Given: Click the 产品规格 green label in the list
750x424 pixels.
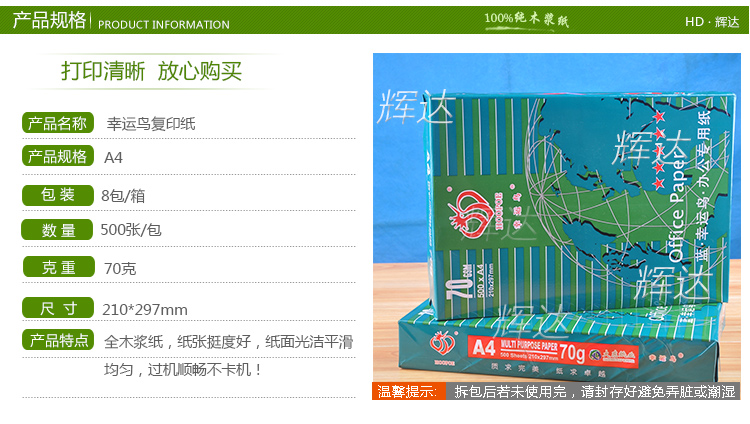Looking at the screenshot, I should 57,156.
